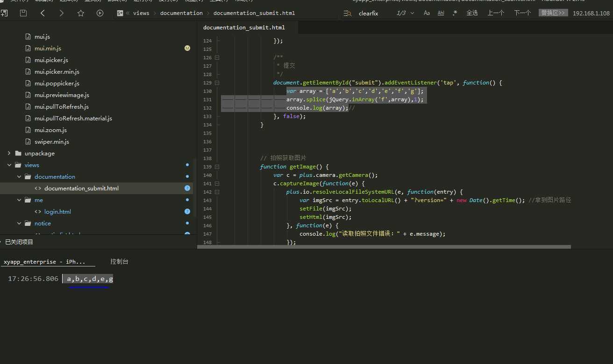Image resolution: width=613 pixels, height=364 pixels.
Task: Click documentation in the breadcrumb path
Action: click(x=181, y=13)
